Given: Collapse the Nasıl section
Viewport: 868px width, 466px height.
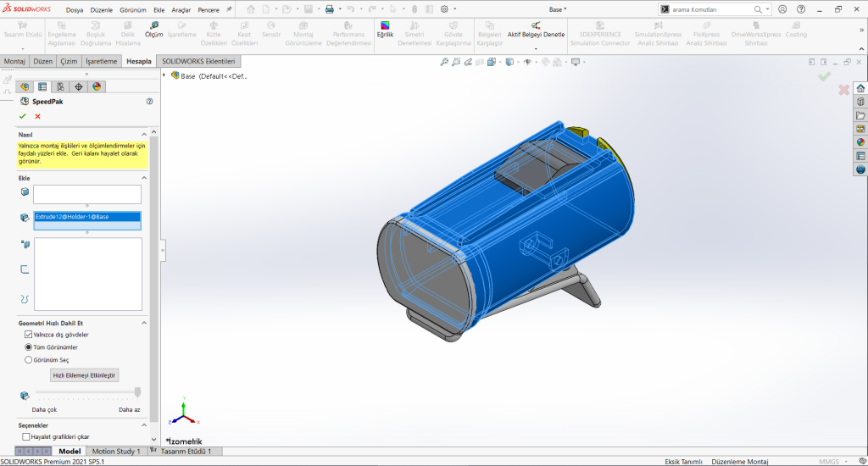Looking at the screenshot, I should tap(143, 135).
